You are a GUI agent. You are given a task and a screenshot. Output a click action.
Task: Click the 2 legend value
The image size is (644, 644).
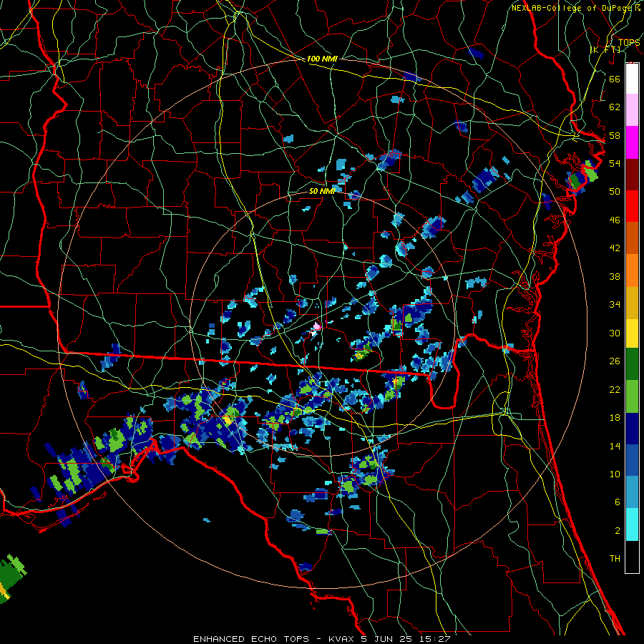click(617, 530)
